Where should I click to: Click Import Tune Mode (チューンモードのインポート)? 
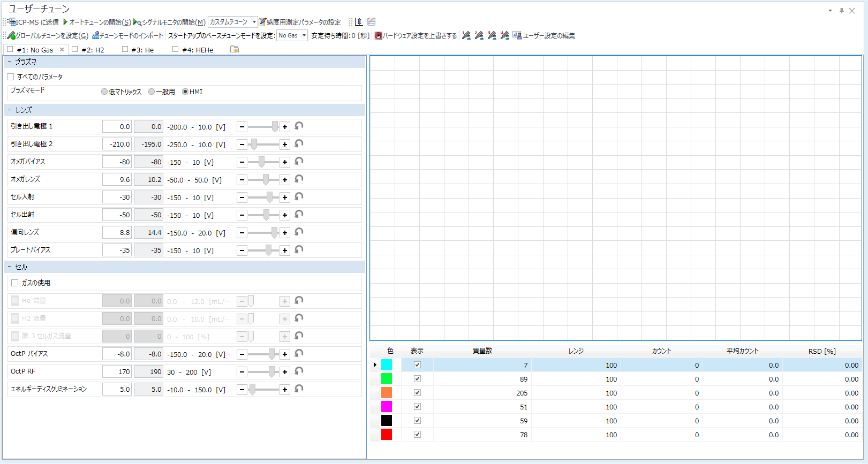(x=127, y=35)
